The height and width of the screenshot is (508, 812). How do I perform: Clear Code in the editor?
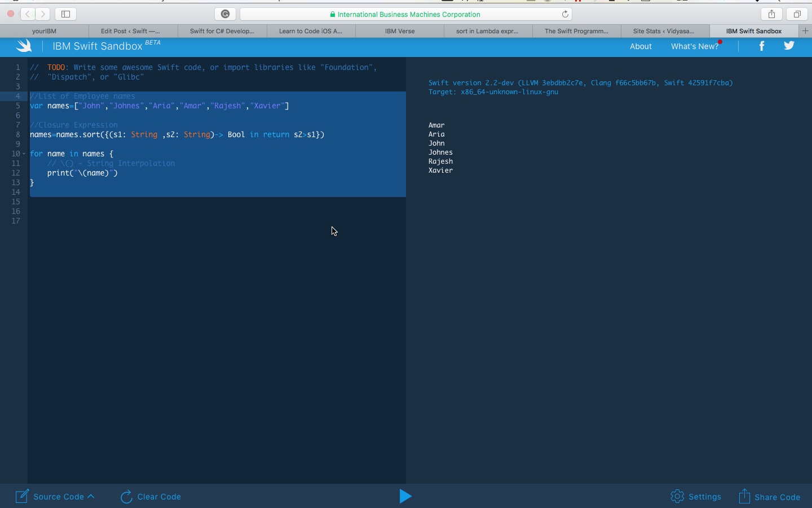151,497
